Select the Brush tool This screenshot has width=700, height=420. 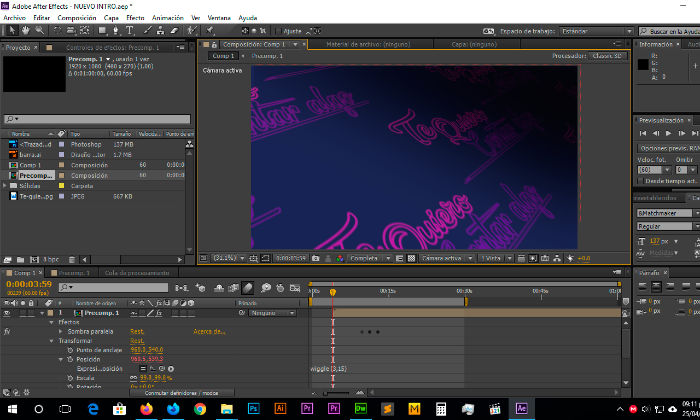coord(147,30)
